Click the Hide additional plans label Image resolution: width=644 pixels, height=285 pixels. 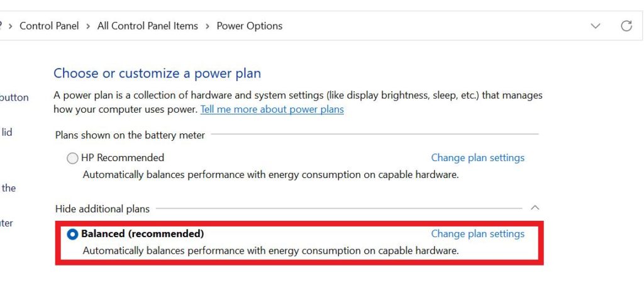coord(103,208)
